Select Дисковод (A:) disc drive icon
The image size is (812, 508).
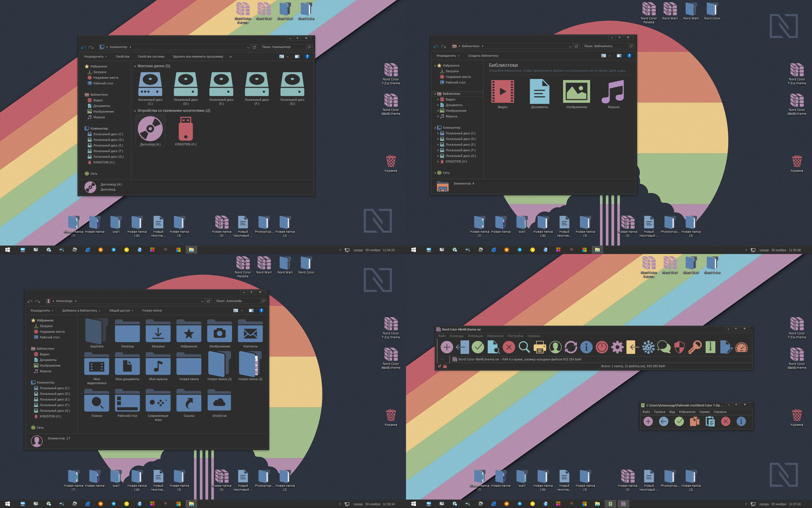point(150,130)
